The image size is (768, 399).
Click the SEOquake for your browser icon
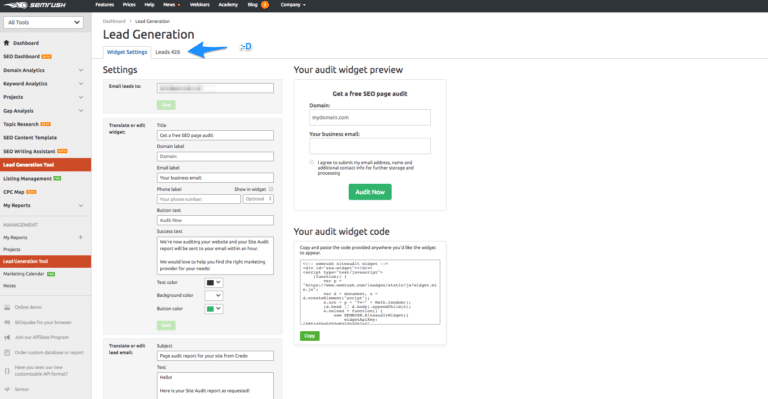pyautogui.click(x=7, y=322)
